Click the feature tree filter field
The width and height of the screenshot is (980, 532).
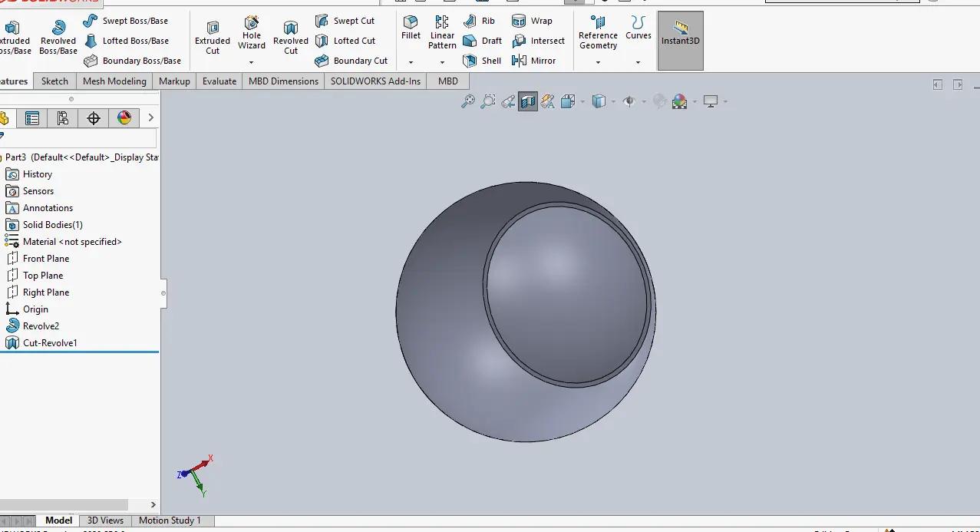pos(78,139)
